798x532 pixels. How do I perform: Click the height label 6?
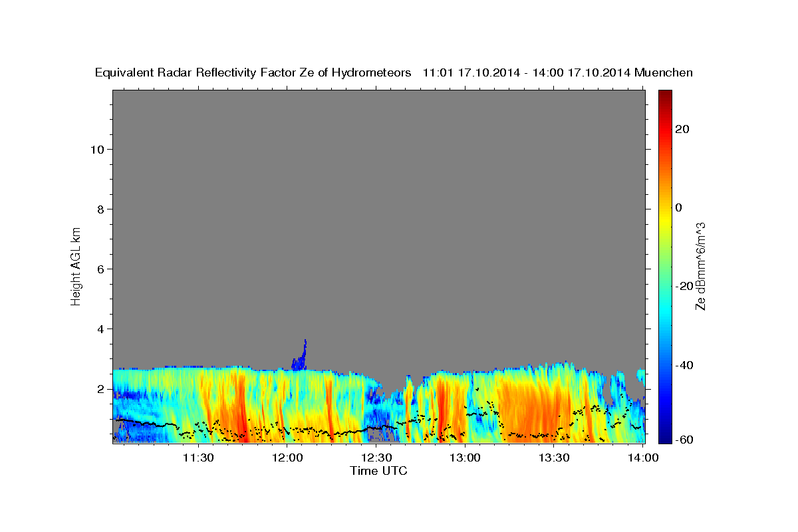(x=101, y=269)
